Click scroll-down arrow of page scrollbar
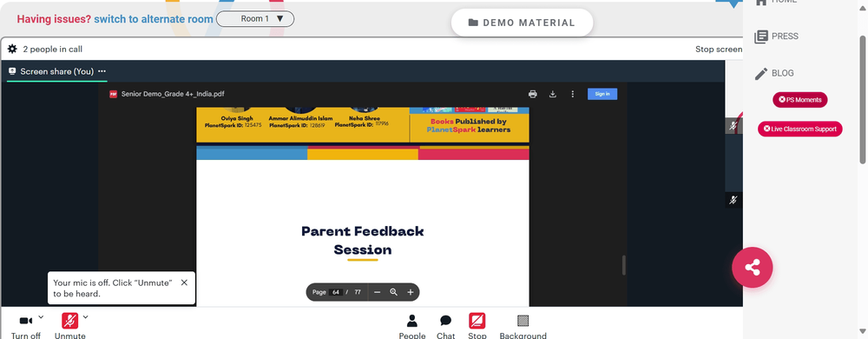The height and width of the screenshot is (339, 868). (862, 332)
